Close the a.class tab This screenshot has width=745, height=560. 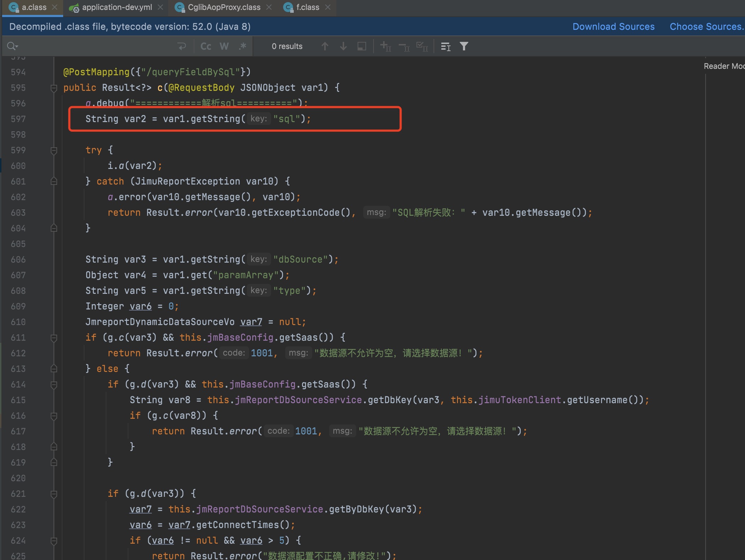(55, 7)
